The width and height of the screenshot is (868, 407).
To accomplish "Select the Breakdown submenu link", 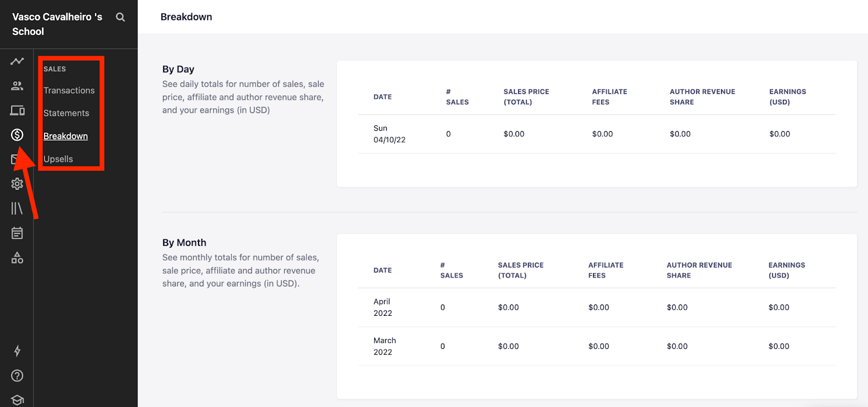I will pos(66,136).
